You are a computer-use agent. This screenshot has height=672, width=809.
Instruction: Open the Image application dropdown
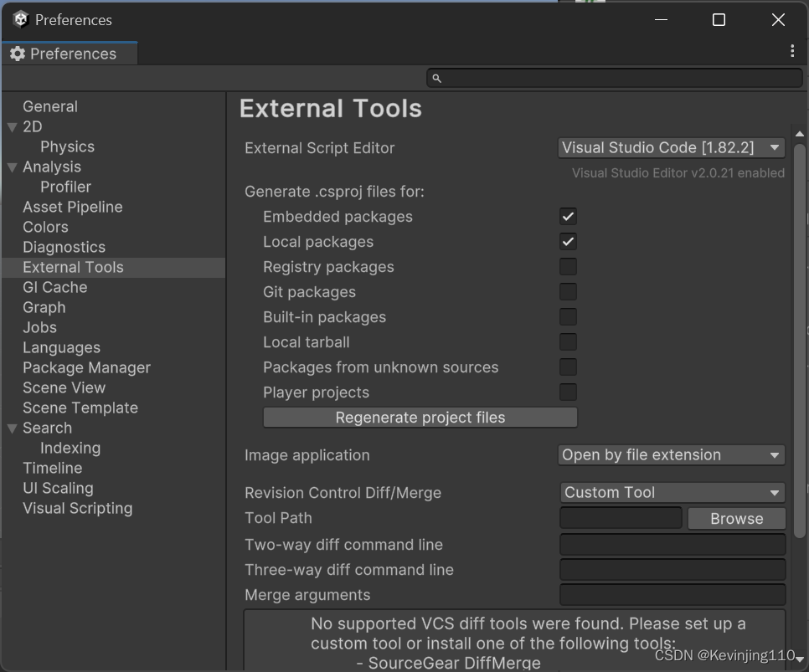coord(670,454)
